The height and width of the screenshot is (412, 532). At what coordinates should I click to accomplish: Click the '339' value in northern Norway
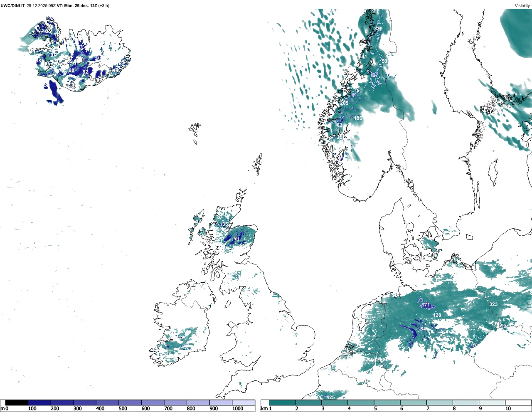click(x=378, y=29)
